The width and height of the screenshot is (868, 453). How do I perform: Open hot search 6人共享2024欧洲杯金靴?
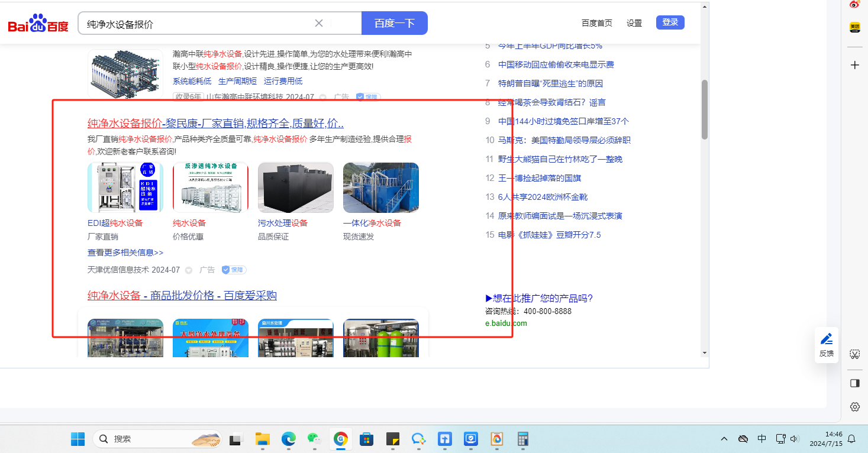543,197
